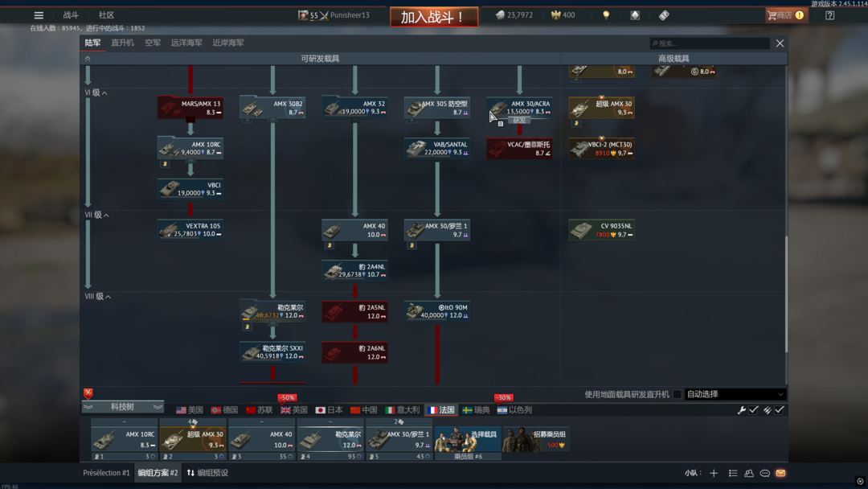Open the 自动选择 dropdown
868x489 pixels.
tap(735, 394)
